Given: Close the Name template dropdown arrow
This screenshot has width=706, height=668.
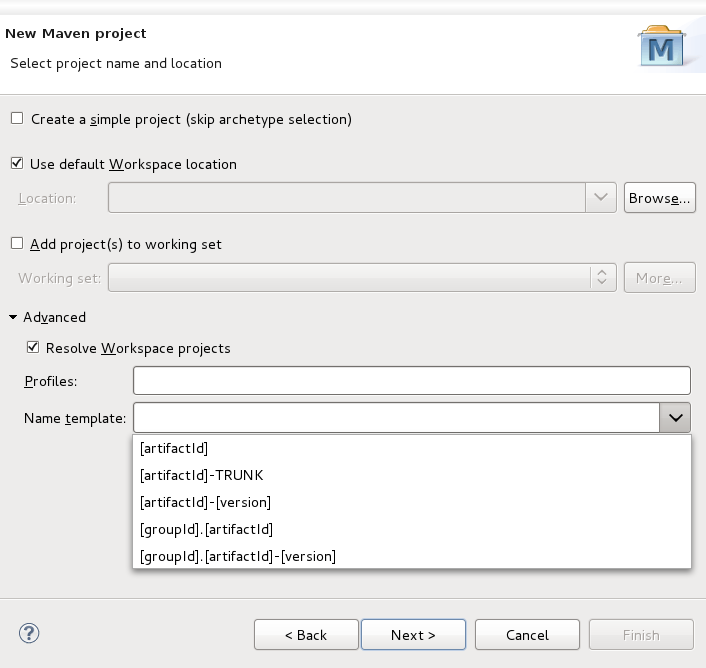Looking at the screenshot, I should click(x=675, y=417).
